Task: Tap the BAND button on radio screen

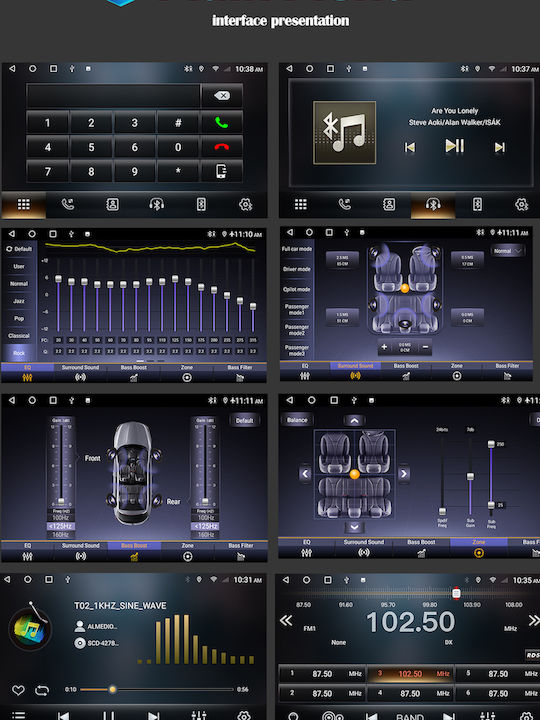Action: (x=410, y=716)
